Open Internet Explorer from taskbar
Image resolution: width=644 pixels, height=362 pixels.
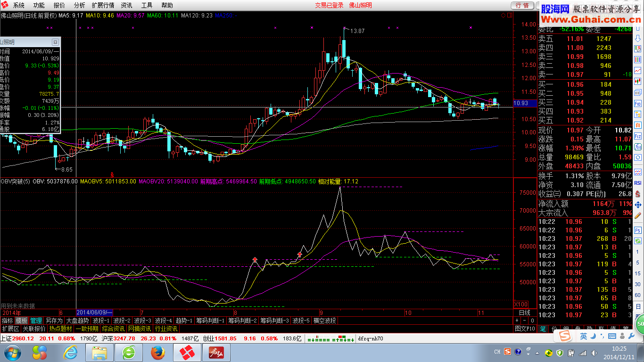(71, 352)
